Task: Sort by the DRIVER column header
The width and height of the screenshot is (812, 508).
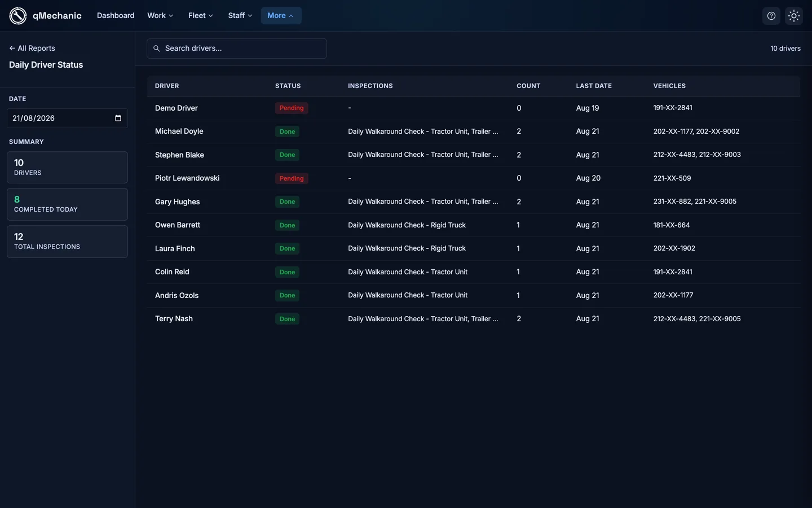Action: point(167,86)
